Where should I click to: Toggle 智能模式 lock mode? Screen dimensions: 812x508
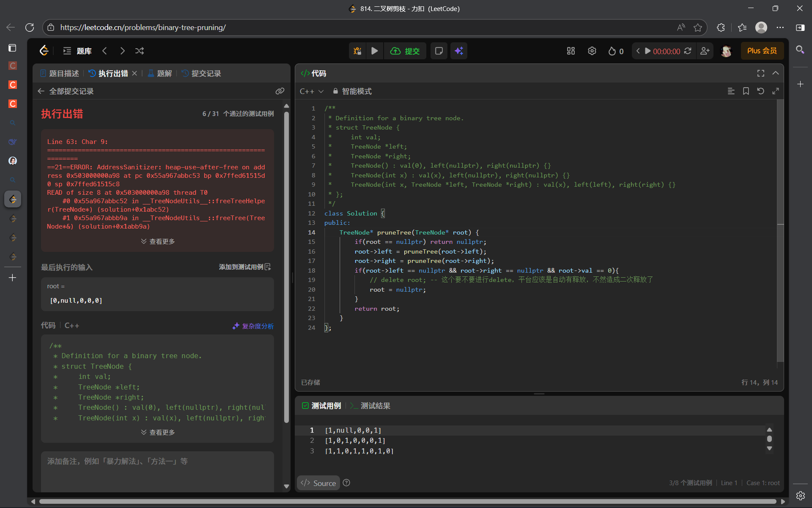[352, 91]
